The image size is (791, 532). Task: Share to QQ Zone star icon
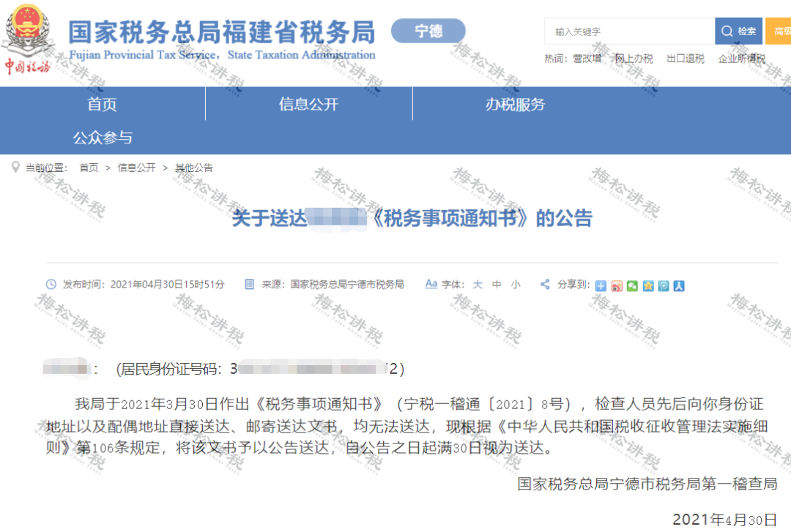click(647, 285)
